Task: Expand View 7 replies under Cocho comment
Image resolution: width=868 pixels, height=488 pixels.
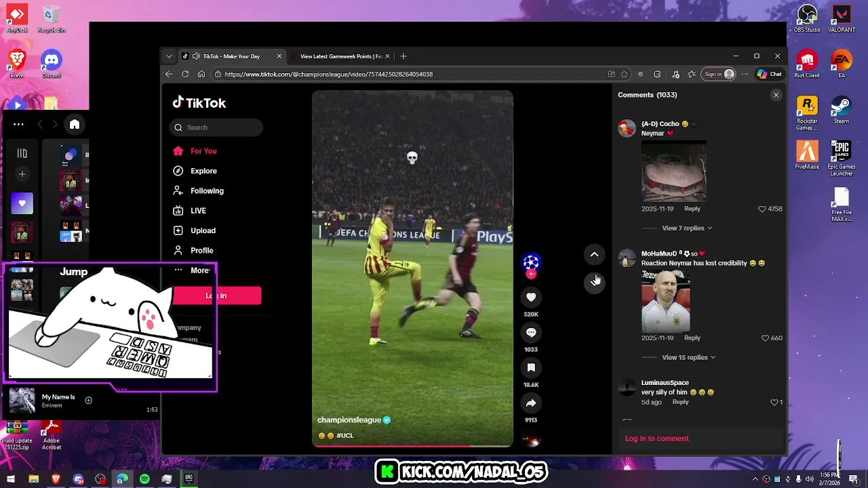Action: click(x=687, y=228)
